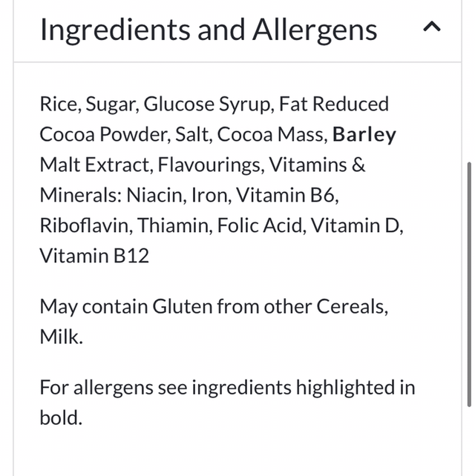The image size is (475, 476).
Task: Click the bold Barley allergen word
Action: coord(364,135)
